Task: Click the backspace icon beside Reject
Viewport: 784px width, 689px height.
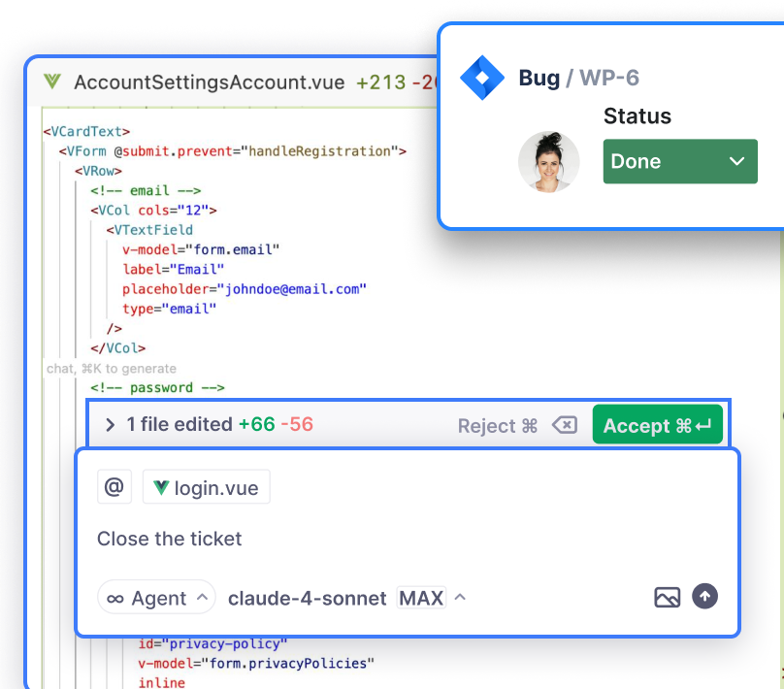Action: pyautogui.click(x=564, y=426)
